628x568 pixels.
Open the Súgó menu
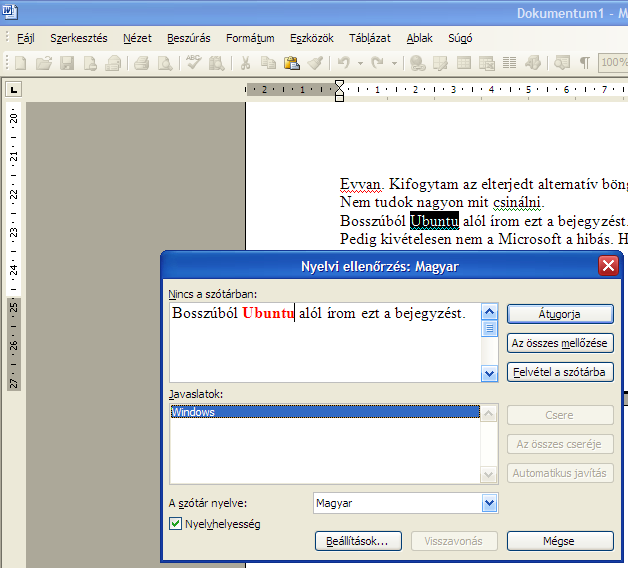pyautogui.click(x=460, y=38)
